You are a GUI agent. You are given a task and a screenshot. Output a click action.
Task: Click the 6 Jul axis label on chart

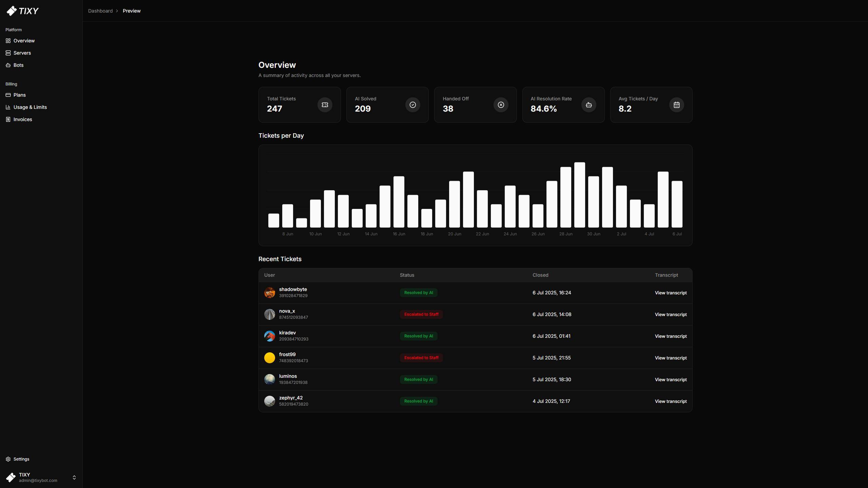pyautogui.click(x=677, y=234)
